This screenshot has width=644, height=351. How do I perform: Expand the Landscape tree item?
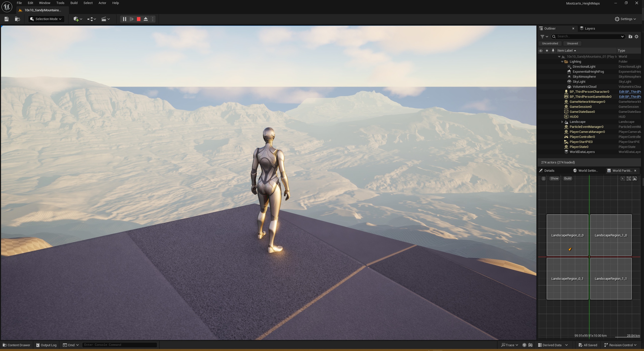click(562, 122)
